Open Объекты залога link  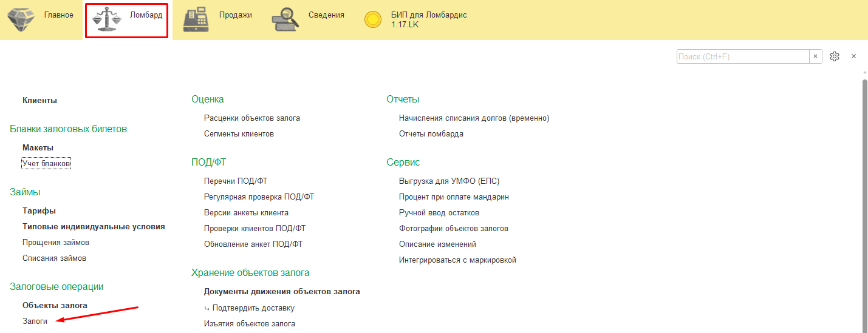[x=55, y=305]
